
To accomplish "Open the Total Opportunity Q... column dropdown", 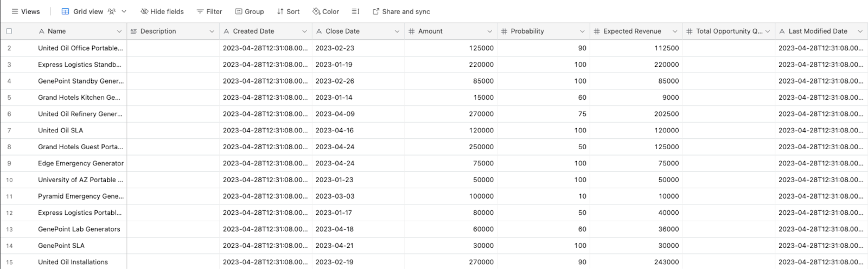I will tap(768, 31).
